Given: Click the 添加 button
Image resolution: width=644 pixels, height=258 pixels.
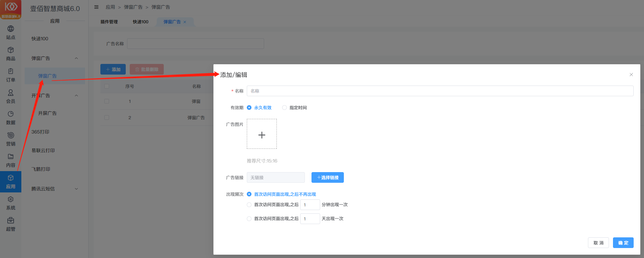Looking at the screenshot, I should click(113, 69).
